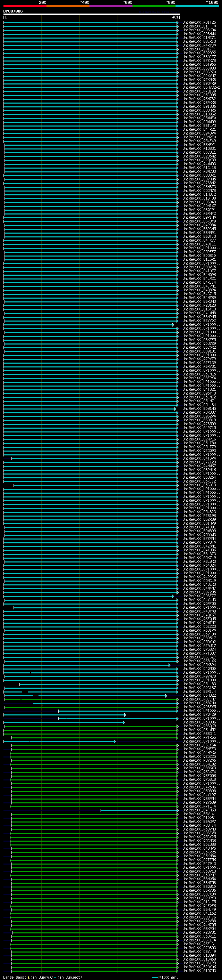
Task: Select hit UniRef100_P54823
Action: 199,512
